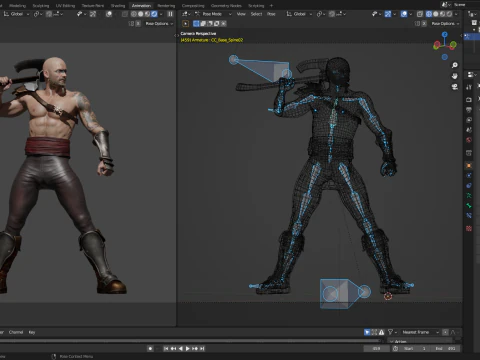
Task: Open the timeline filter funnel dropdown
Action: point(392,332)
